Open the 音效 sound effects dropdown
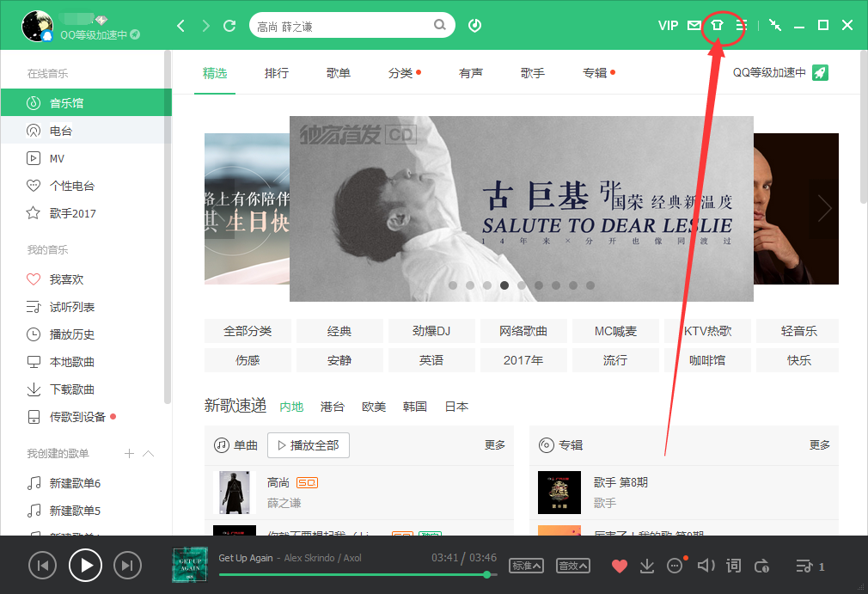 click(572, 566)
